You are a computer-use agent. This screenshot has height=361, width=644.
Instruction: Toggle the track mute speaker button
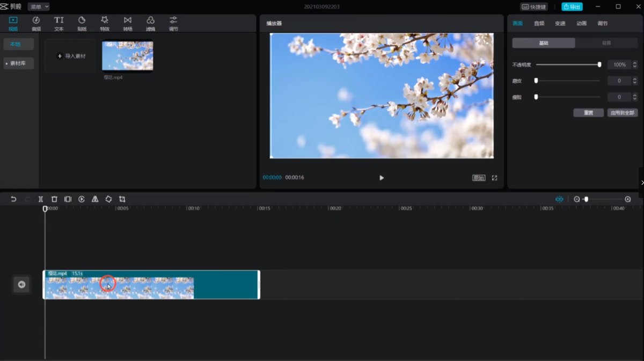(x=21, y=285)
